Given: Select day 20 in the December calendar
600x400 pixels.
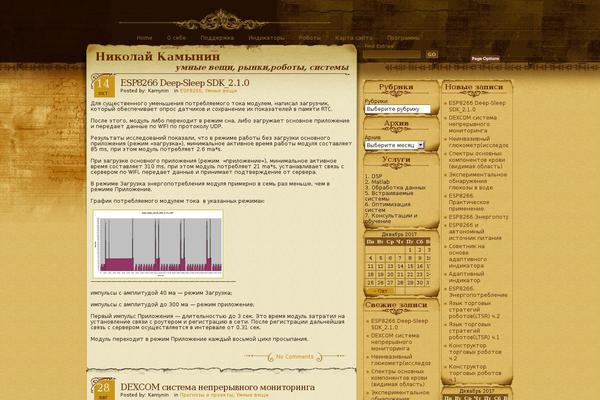Looking at the screenshot, I should [x=390, y=274].
